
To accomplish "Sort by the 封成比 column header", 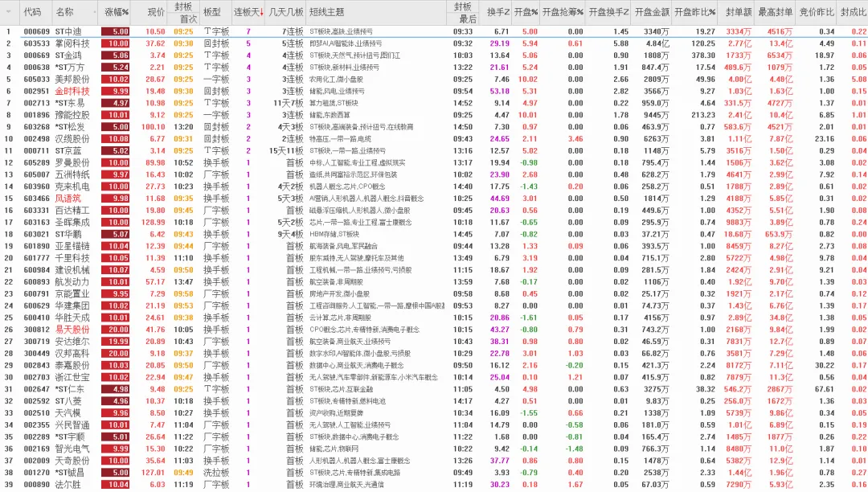I will click(x=854, y=11).
